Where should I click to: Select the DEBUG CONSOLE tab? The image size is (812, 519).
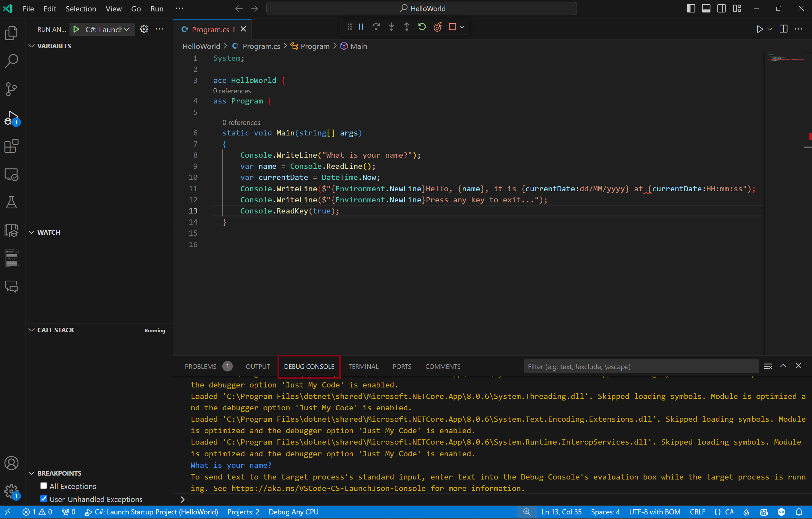(310, 366)
